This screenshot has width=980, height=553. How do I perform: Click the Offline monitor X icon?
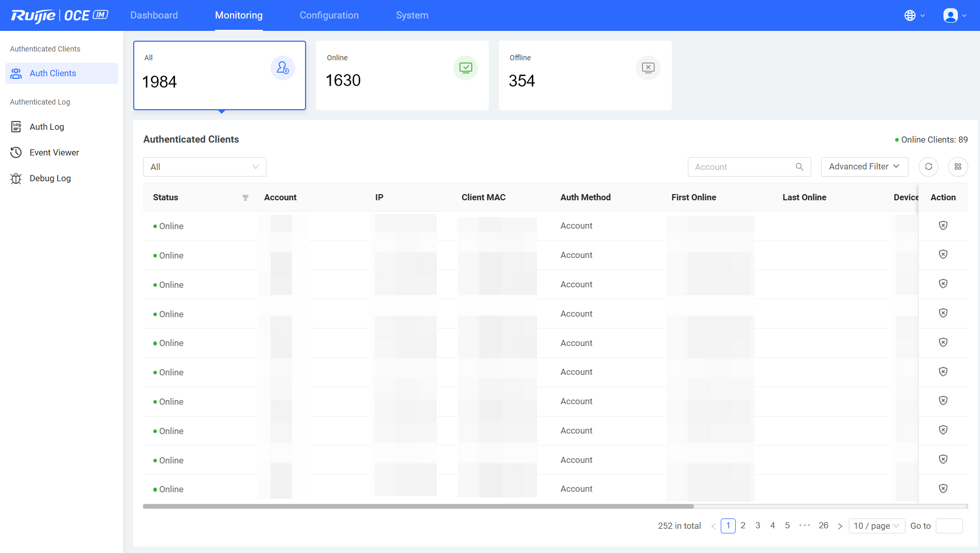click(648, 68)
